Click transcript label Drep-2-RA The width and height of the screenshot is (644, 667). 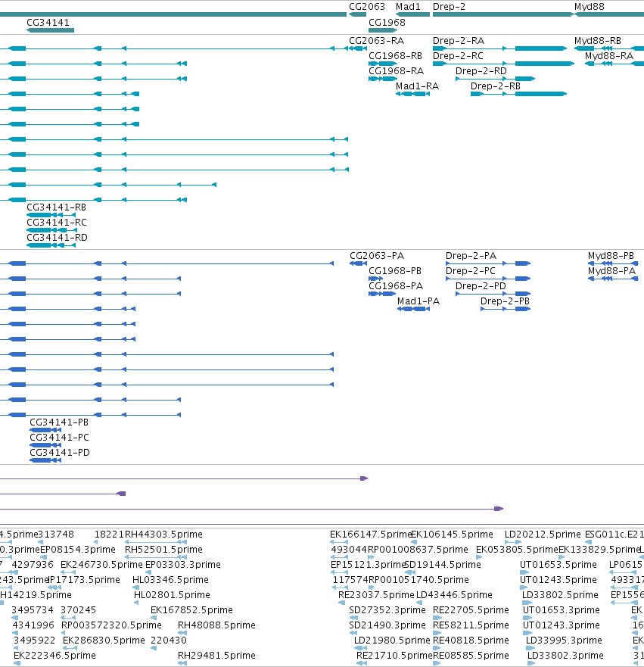click(x=459, y=41)
